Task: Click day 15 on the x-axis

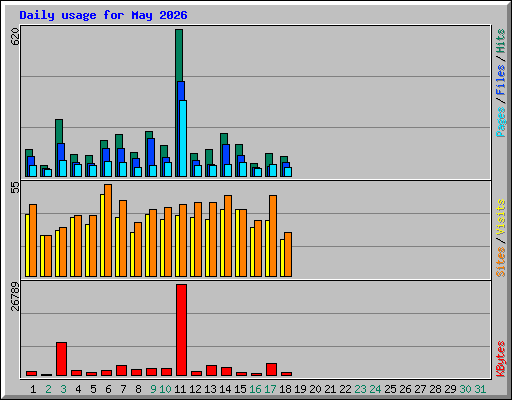Action: pyautogui.click(x=240, y=389)
